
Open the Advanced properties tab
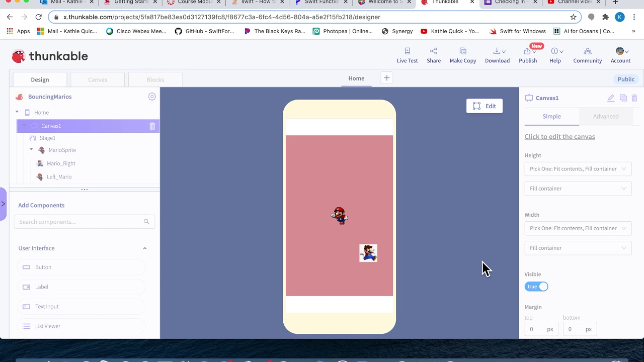pyautogui.click(x=606, y=116)
